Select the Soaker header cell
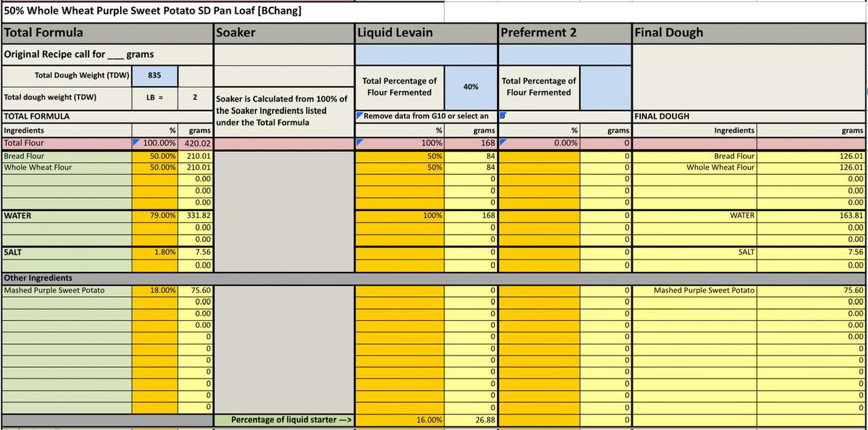Screen dimensions: 868x430 283,33
